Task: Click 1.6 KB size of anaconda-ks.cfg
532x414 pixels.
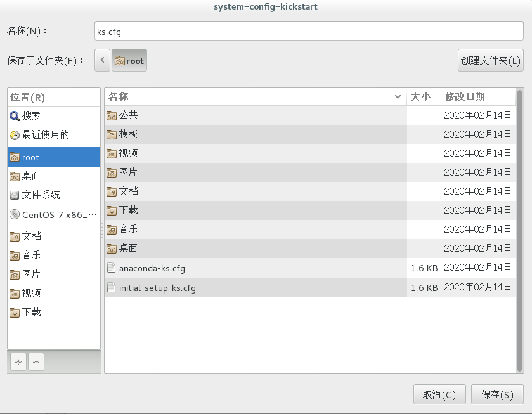Action: click(424, 268)
